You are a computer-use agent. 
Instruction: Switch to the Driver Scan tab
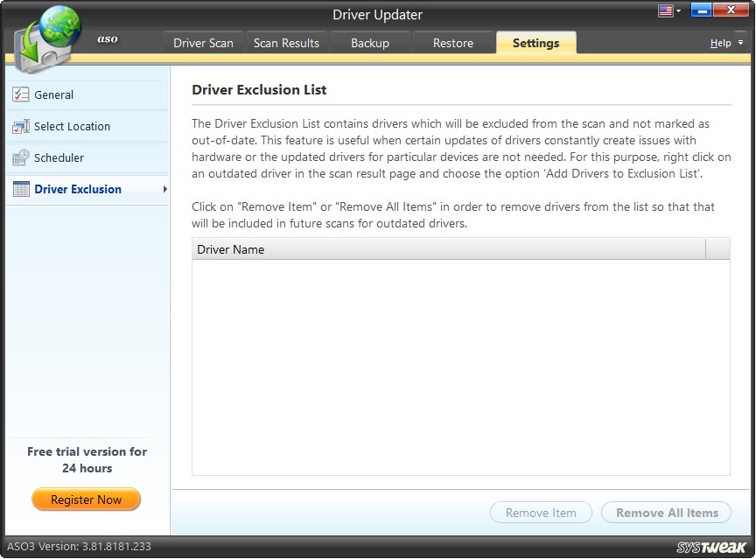click(x=203, y=41)
